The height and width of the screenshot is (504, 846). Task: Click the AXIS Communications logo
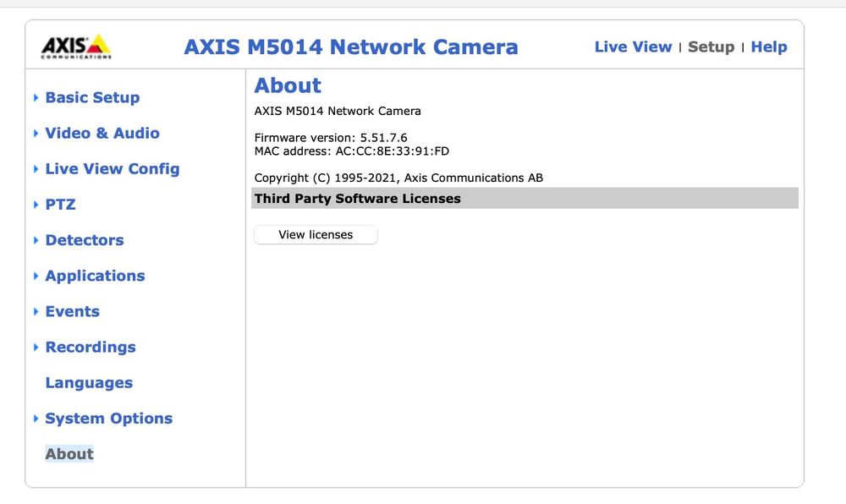click(x=76, y=47)
